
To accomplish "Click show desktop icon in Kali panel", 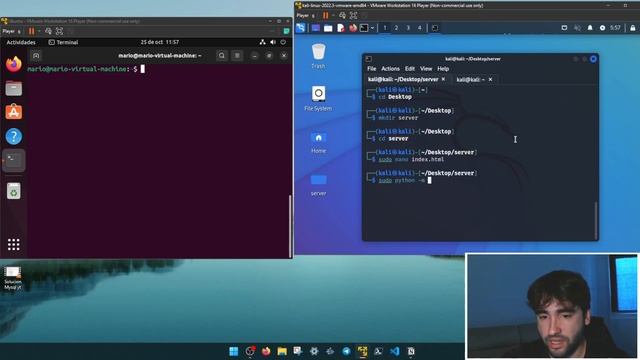I will 316,28.
